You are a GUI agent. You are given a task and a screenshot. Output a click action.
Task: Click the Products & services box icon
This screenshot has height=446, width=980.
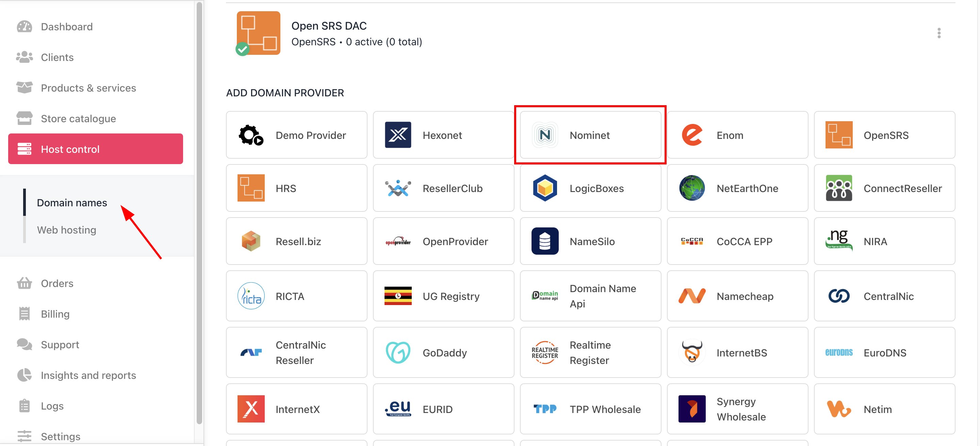coord(24,88)
